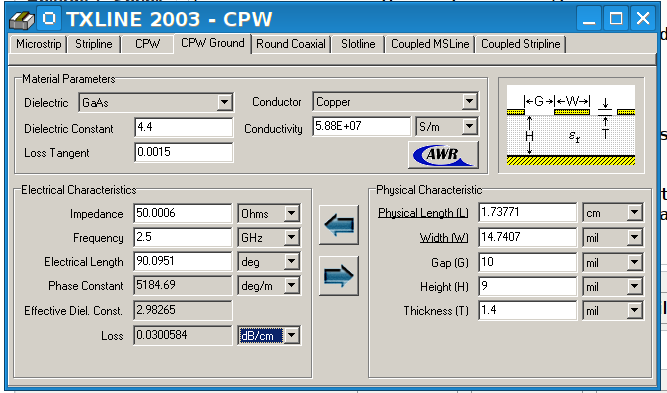Click the Width (W) label
The height and width of the screenshot is (393, 667).
tap(444, 238)
